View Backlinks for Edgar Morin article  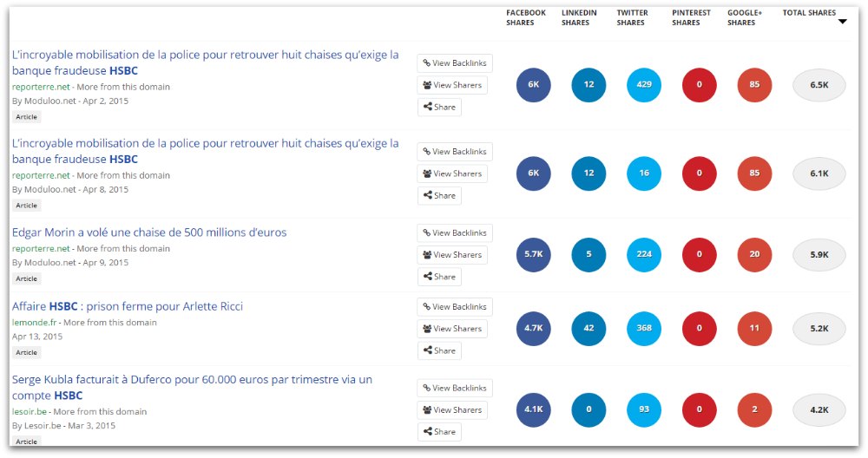coord(455,232)
